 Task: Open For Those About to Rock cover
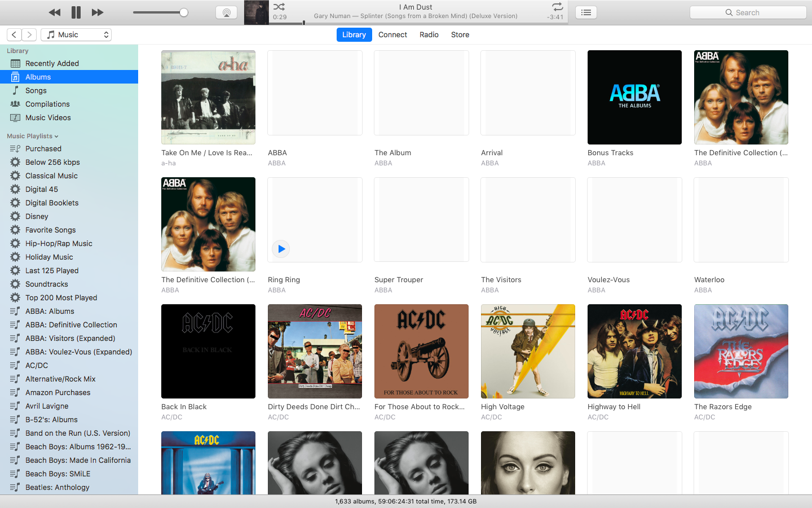[x=421, y=351]
